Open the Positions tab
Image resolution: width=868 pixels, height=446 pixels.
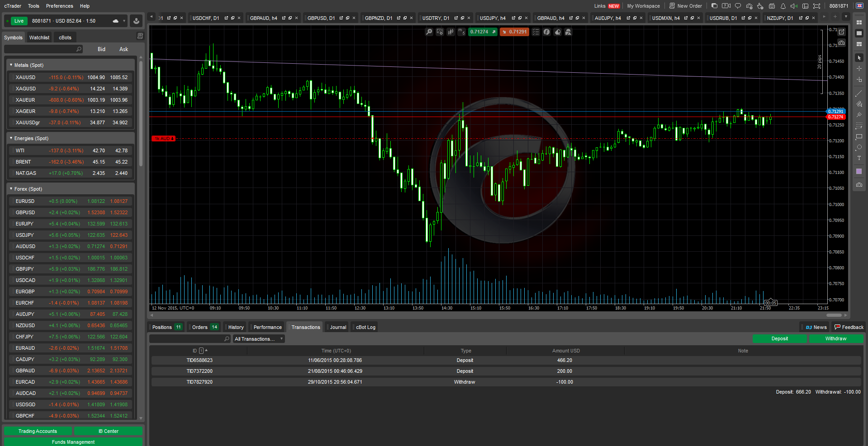(166, 327)
